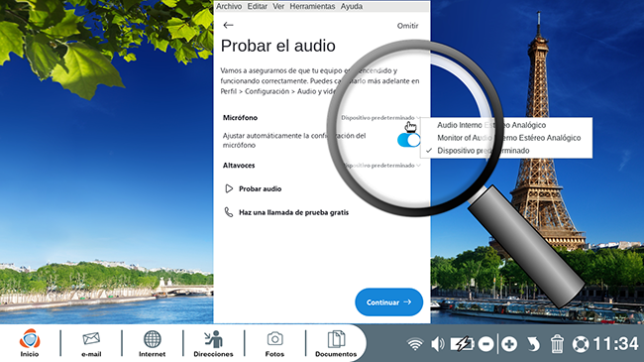644x362 pixels.
Task: Click the battery charging icon
Action: [x=462, y=344]
